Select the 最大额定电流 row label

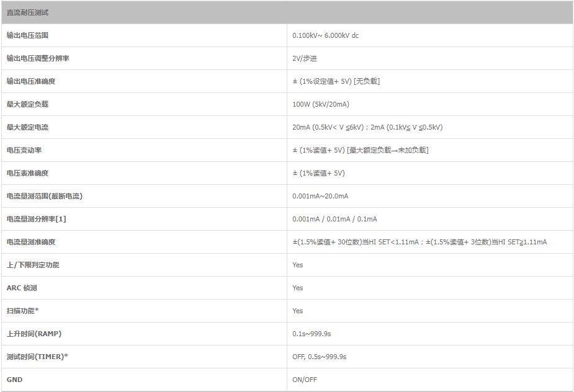click(27, 127)
